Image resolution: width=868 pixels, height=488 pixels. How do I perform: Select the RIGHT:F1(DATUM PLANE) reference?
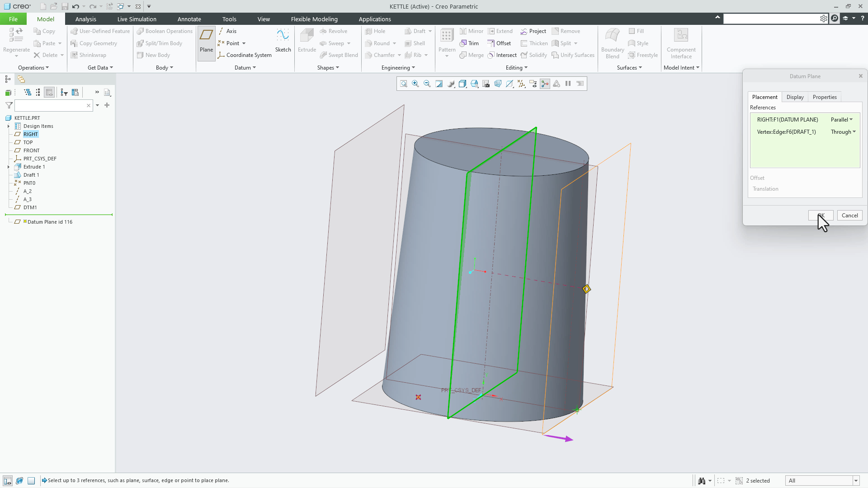coord(788,120)
